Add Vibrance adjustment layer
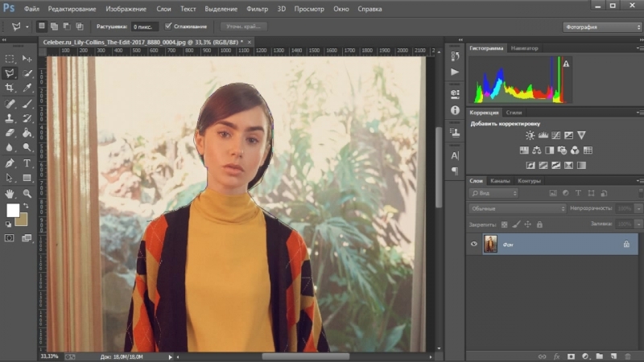The image size is (644, 362). click(x=581, y=135)
